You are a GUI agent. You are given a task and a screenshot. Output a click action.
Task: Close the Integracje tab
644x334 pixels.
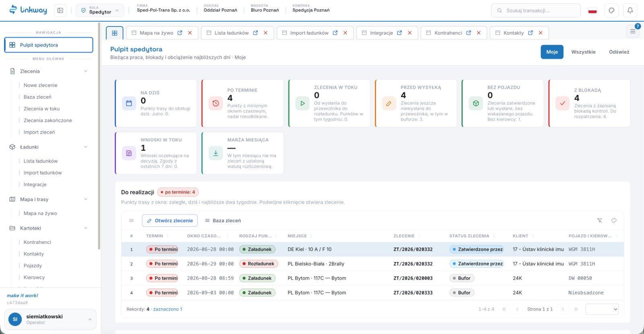click(410, 33)
